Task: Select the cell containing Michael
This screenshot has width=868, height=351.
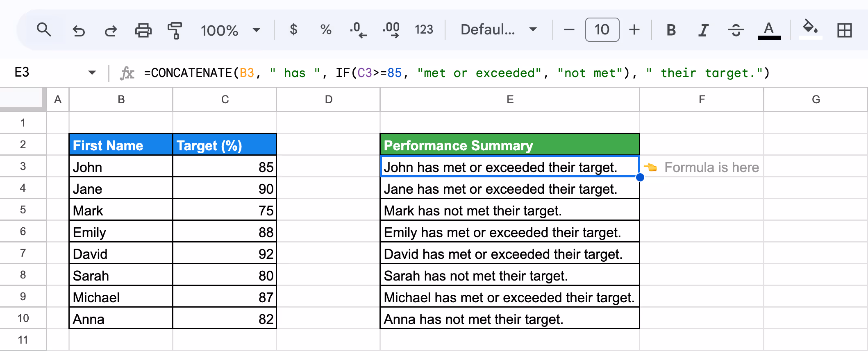Action: [121, 297]
